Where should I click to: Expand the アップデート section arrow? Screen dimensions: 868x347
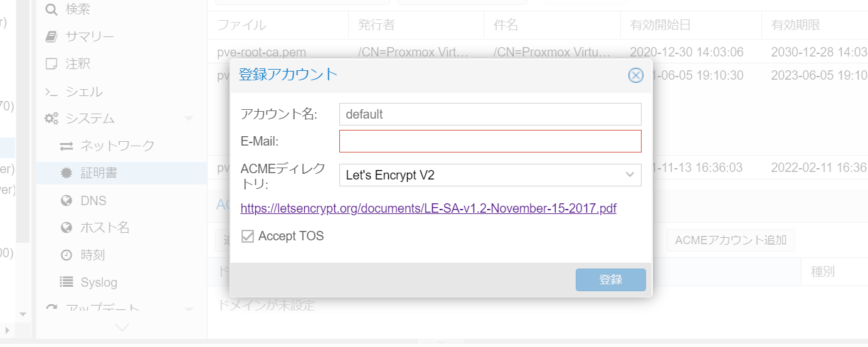pyautogui.click(x=189, y=309)
